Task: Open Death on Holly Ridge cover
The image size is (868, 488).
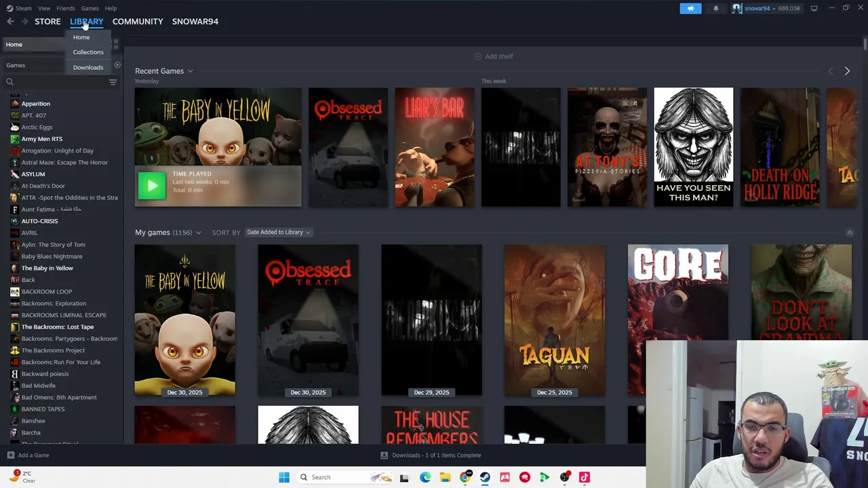Action: 780,147
